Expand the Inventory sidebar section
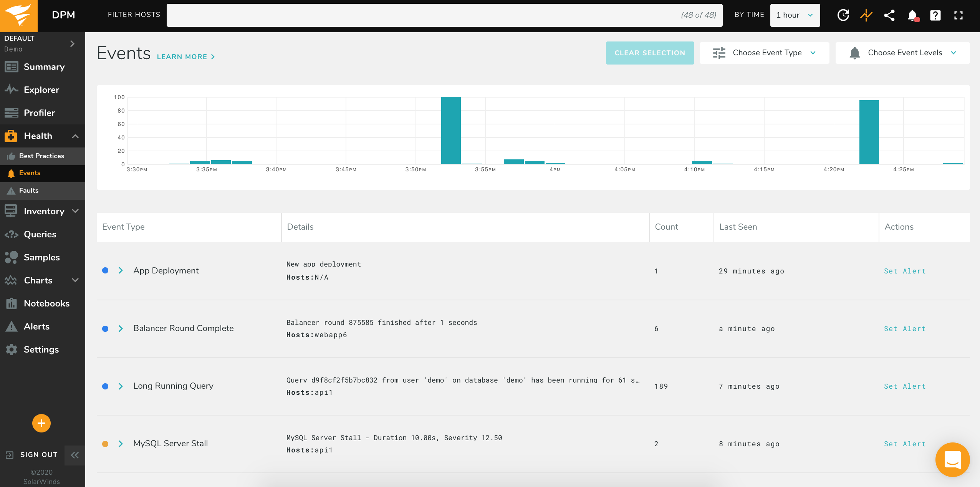 [75, 211]
